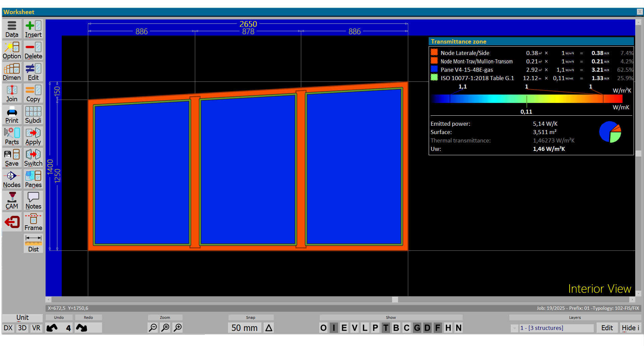Click the transmittance color gradient bar
Image resolution: width=644 pixels, height=346 pixels.
pyautogui.click(x=527, y=99)
